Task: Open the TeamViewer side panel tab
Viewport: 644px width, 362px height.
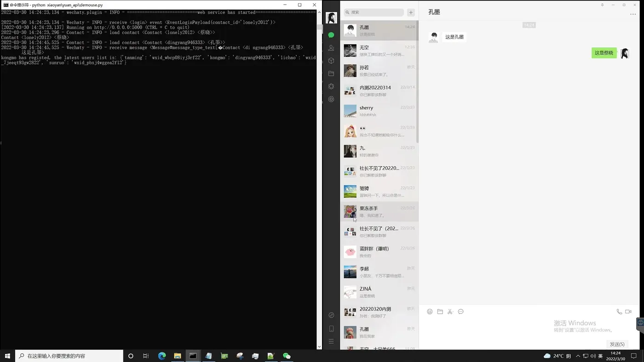Action: [x=640, y=323]
